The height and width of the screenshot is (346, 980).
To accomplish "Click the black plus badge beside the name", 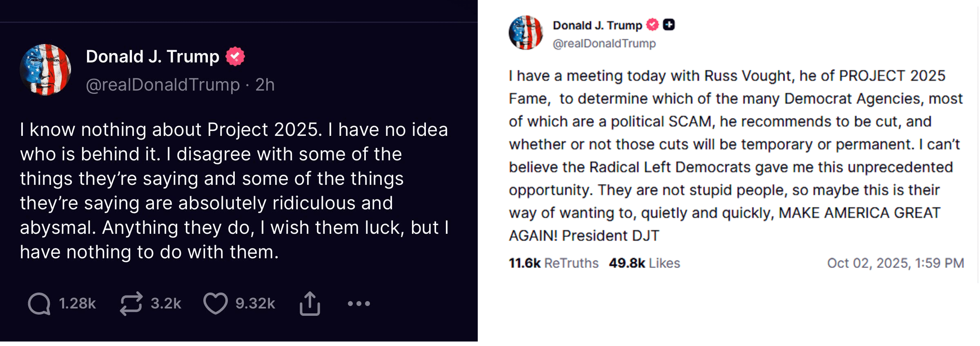I will (668, 25).
